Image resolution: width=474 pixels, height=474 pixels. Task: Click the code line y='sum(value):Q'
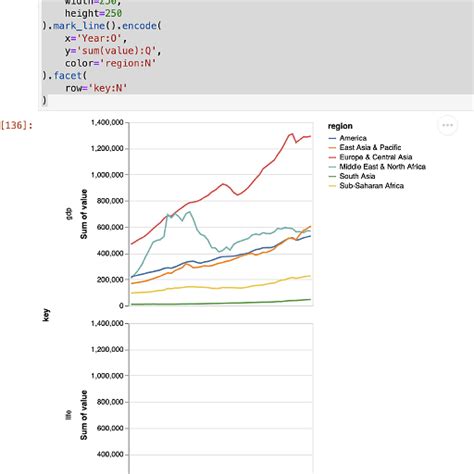[113, 51]
